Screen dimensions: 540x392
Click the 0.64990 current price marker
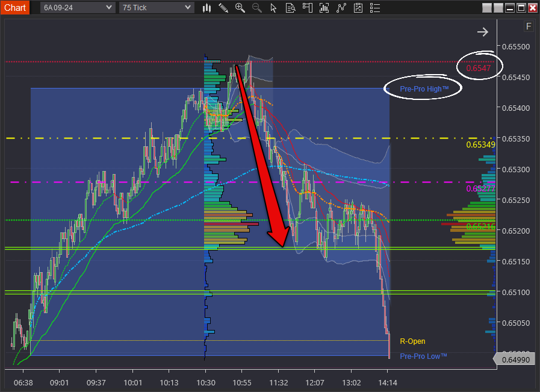point(516,359)
